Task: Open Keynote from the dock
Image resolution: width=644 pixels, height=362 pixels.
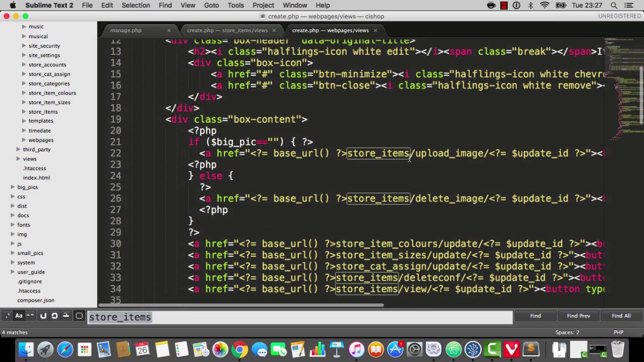Action: click(337, 349)
